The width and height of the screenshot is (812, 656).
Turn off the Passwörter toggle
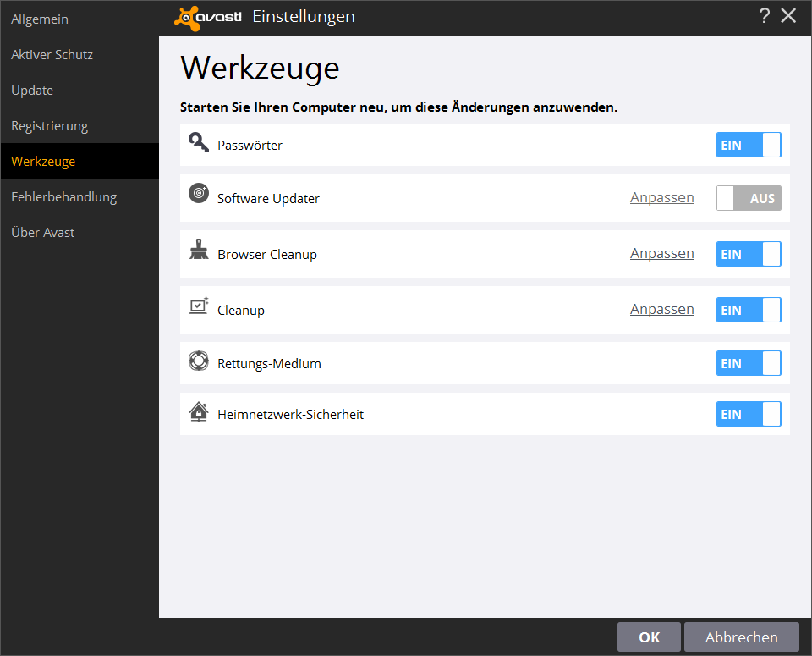click(749, 145)
